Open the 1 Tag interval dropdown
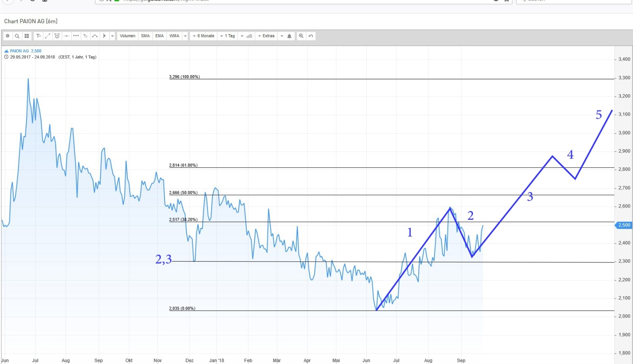The width and height of the screenshot is (633, 364). pyautogui.click(x=228, y=36)
